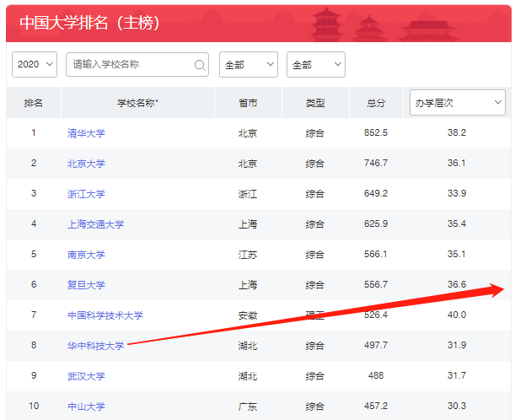The height and width of the screenshot is (420, 515).
Task: Expand the 办学层次 indicator dropdown
Action: click(x=458, y=103)
